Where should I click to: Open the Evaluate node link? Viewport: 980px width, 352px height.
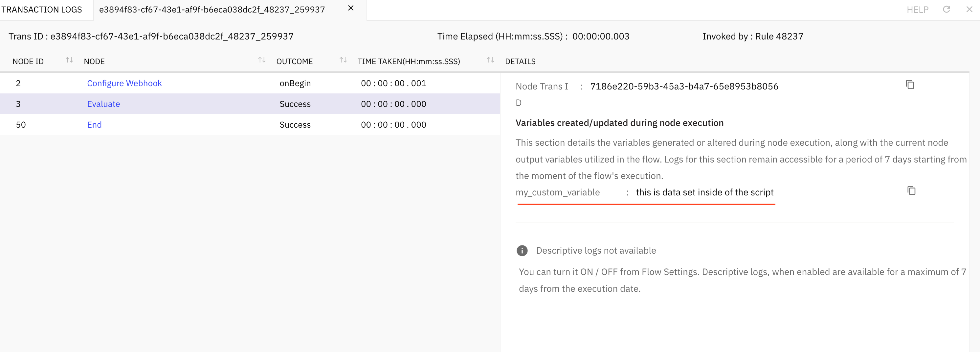coord(103,104)
